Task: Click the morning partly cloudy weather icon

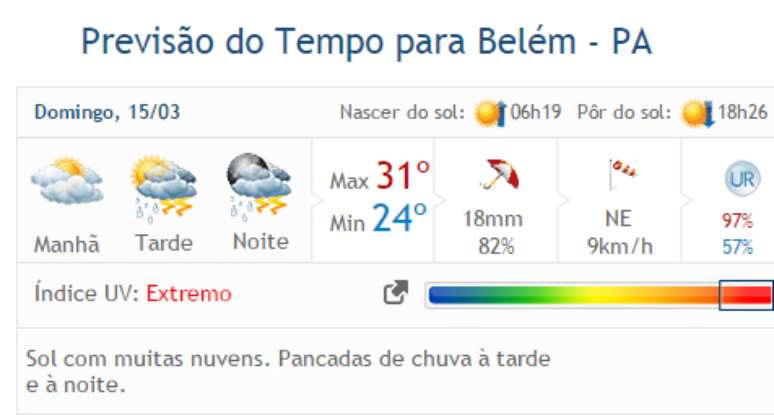Action: click(67, 181)
